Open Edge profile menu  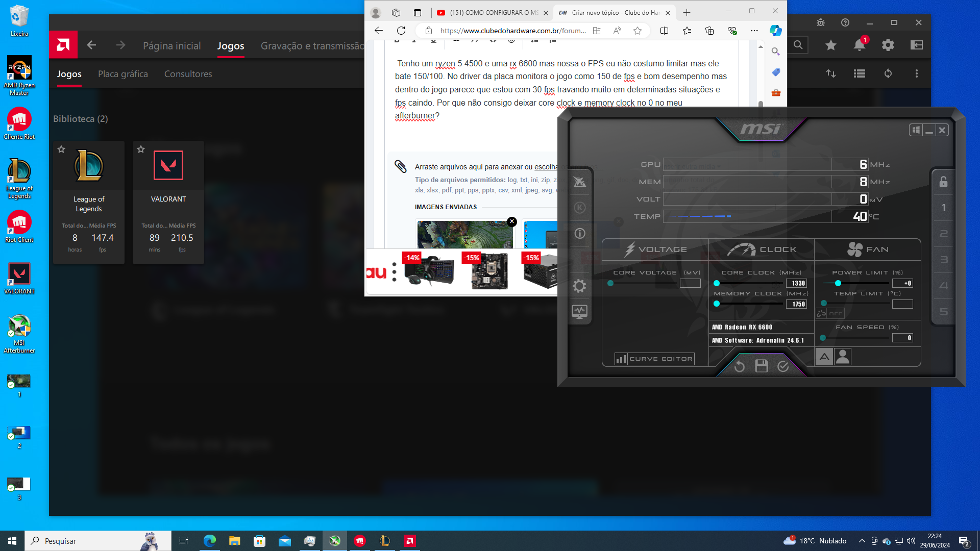pos(376,13)
